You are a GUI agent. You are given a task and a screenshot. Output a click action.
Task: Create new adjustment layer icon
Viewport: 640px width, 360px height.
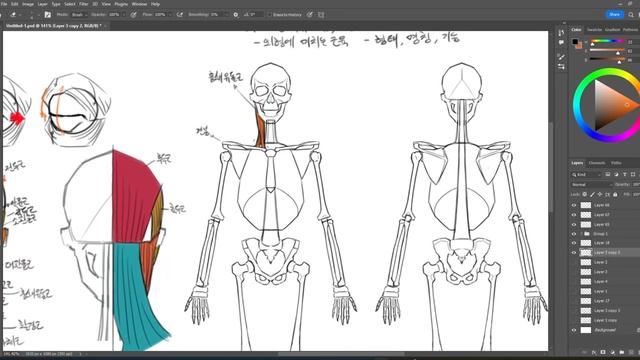612,352
